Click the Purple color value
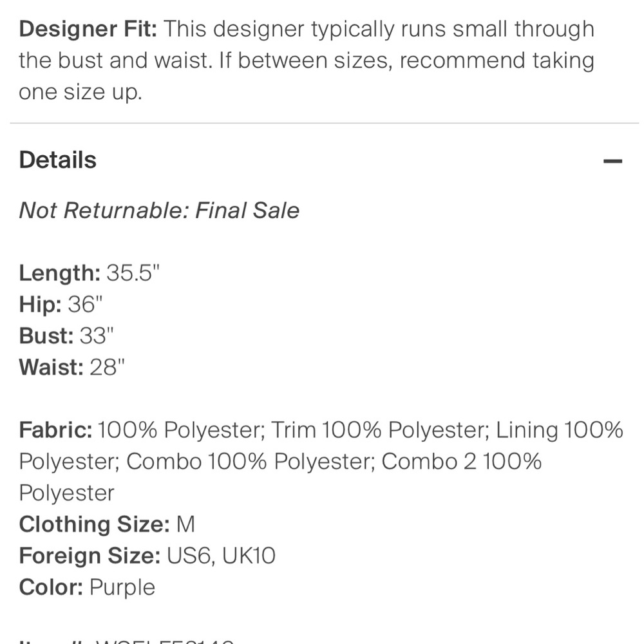The height and width of the screenshot is (644, 644). point(122,587)
